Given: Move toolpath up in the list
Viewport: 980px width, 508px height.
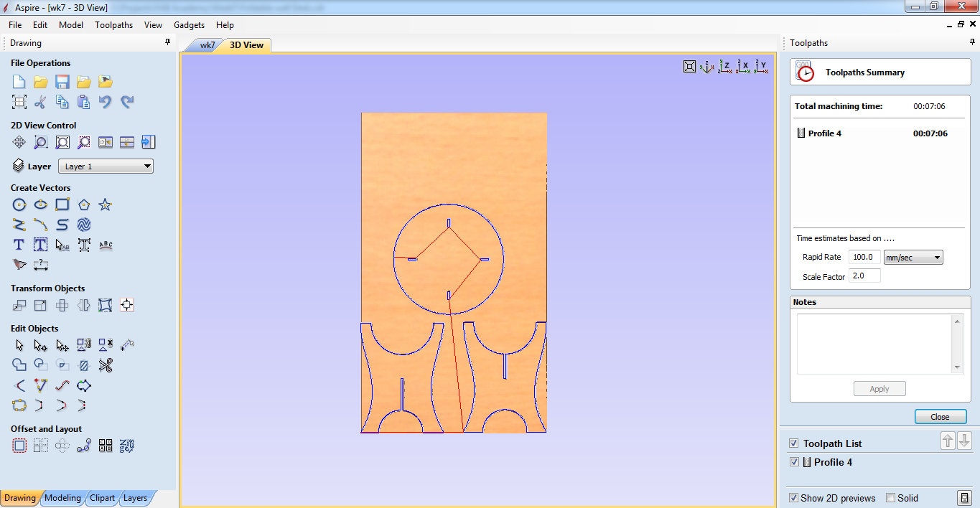Looking at the screenshot, I should [x=948, y=441].
